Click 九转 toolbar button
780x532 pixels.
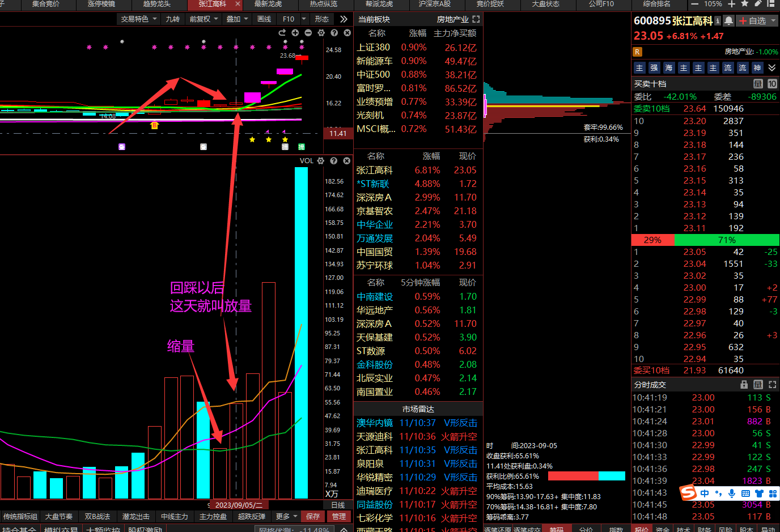pos(173,19)
